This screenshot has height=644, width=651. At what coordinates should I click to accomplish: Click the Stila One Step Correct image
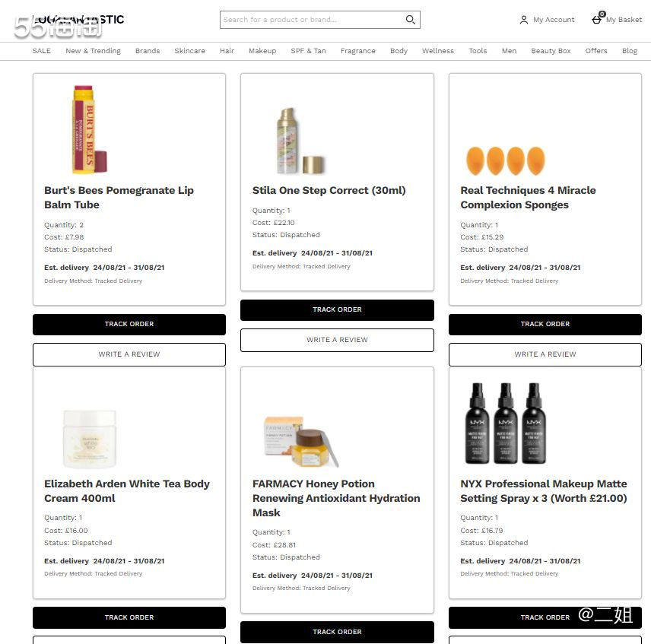(x=300, y=141)
